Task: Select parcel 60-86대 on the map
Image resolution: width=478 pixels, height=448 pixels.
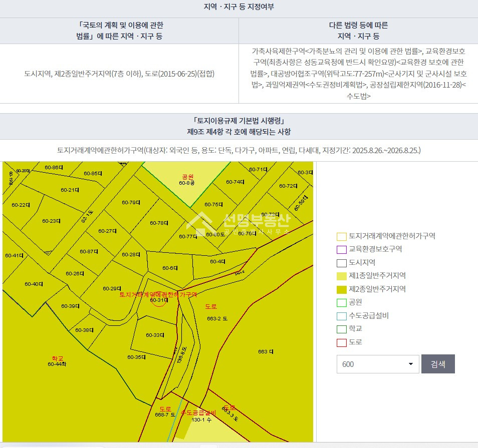Action: tap(54, 167)
